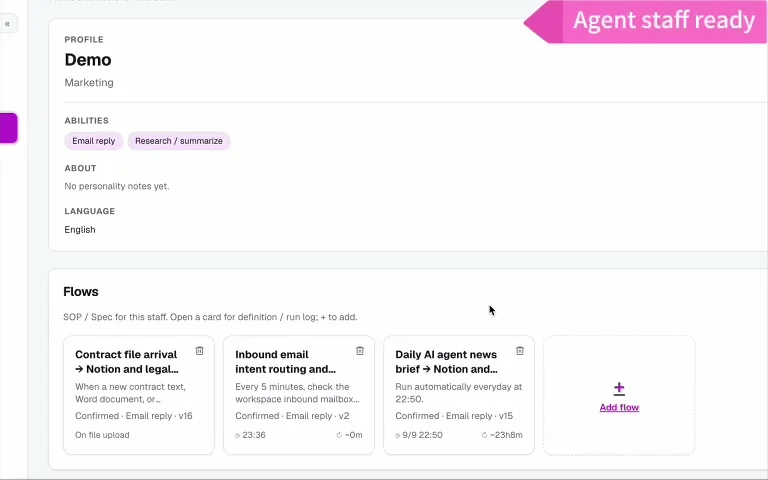The height and width of the screenshot is (480, 768).
Task: Click 'Run automatically everyday at 22:50.' description
Action: click(458, 393)
